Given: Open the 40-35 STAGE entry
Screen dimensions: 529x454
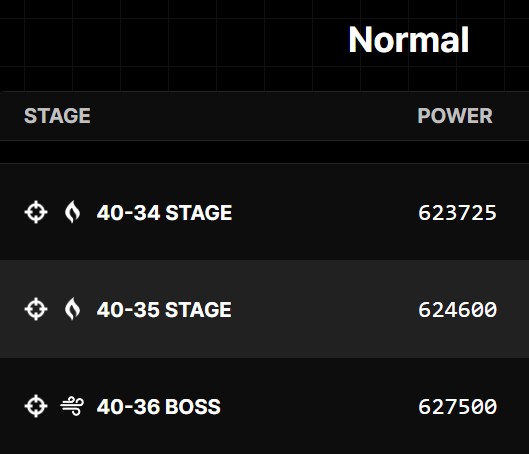Looking at the screenshot, I should [164, 310].
